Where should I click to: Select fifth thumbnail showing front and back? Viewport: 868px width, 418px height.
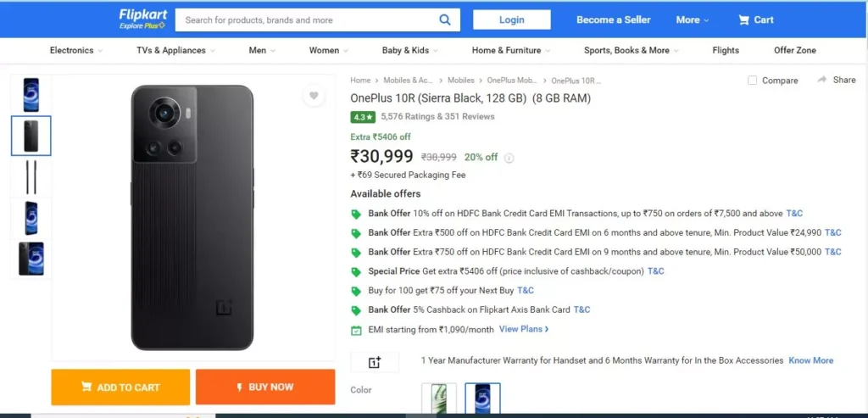tap(31, 259)
